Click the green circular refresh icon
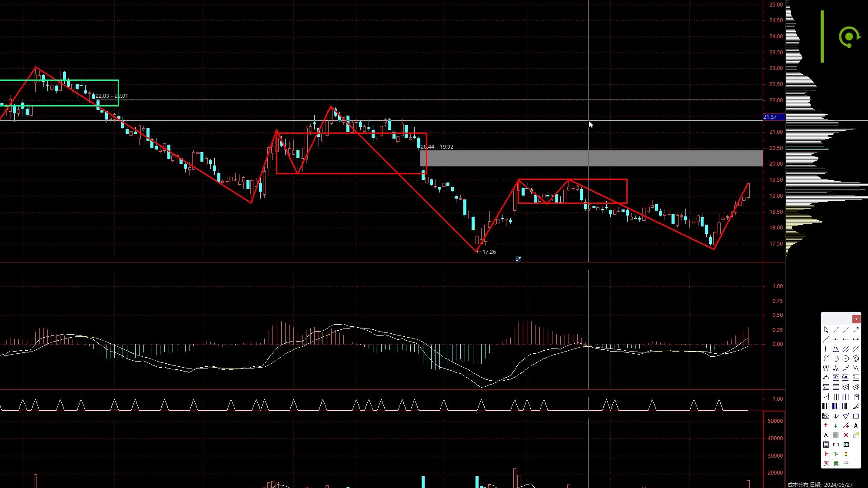 click(x=849, y=37)
